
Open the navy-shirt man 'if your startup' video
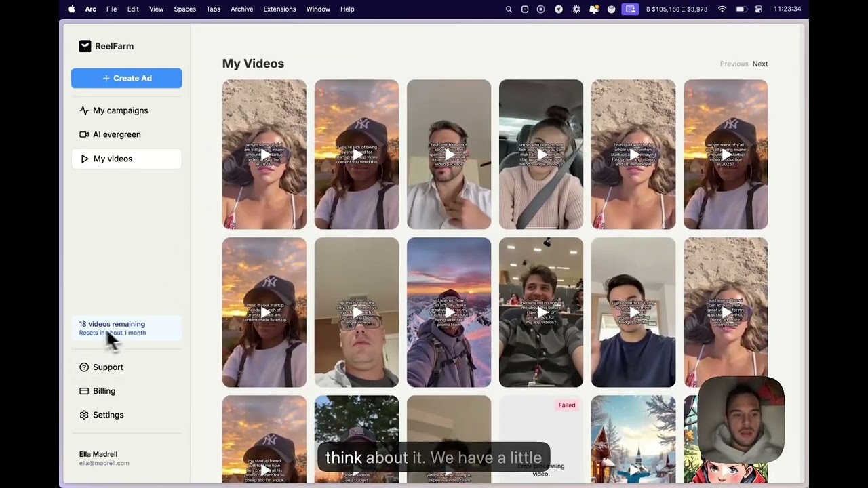point(633,312)
